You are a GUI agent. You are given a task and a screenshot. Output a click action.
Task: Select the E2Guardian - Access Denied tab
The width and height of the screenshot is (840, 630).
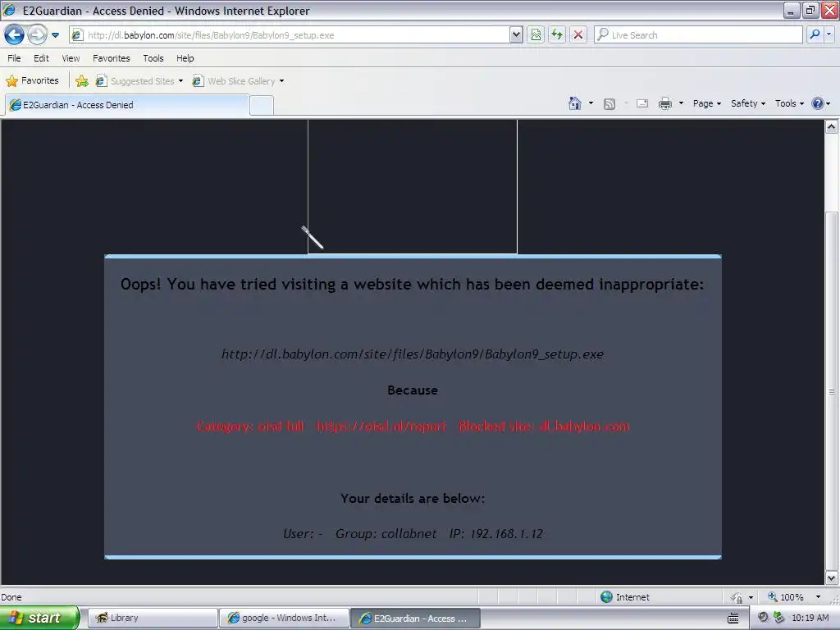coord(127,105)
